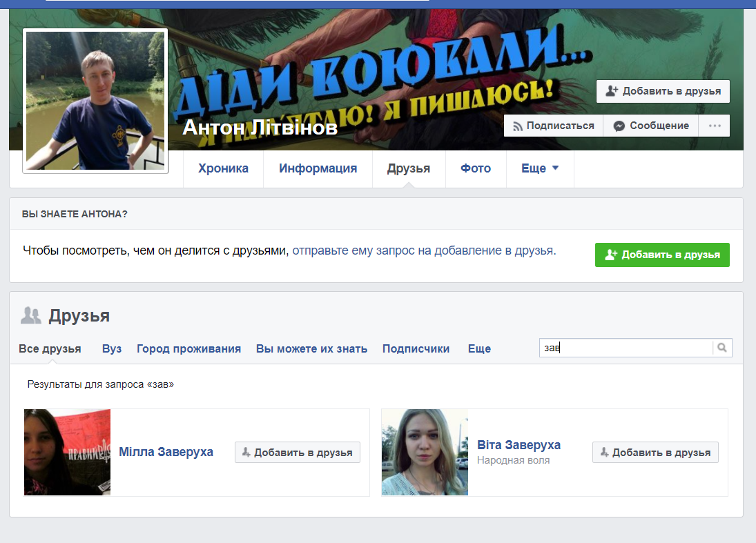Expand the Еще profile dropdown
Screen dimensions: 756x543
(539, 168)
